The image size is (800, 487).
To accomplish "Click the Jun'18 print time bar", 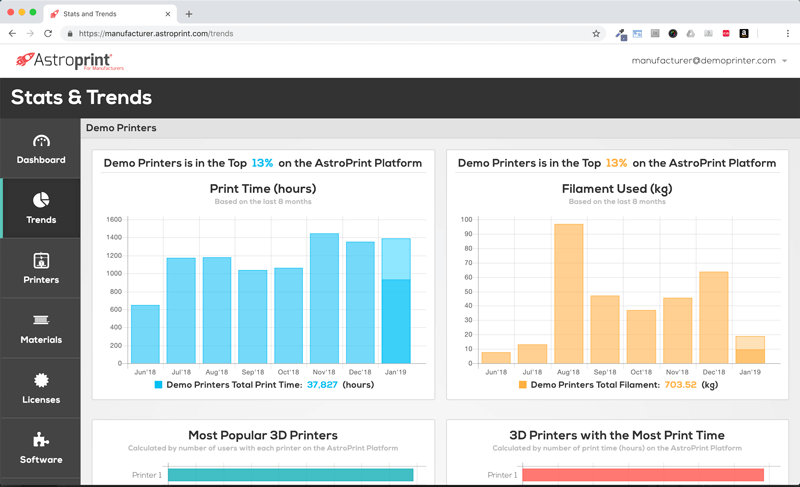I will point(145,334).
